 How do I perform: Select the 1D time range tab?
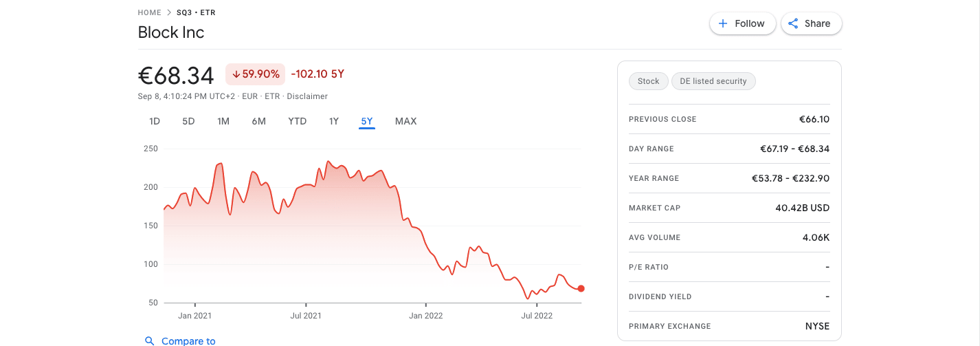tap(155, 121)
